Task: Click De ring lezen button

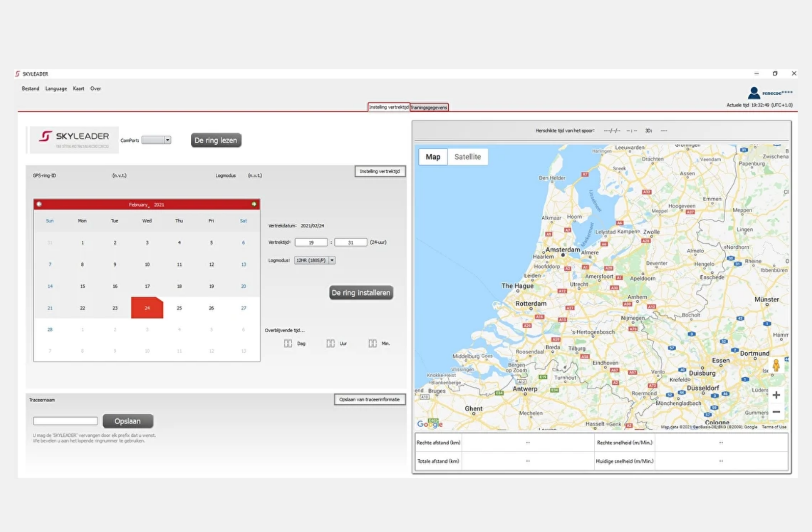Action: pyautogui.click(x=216, y=140)
